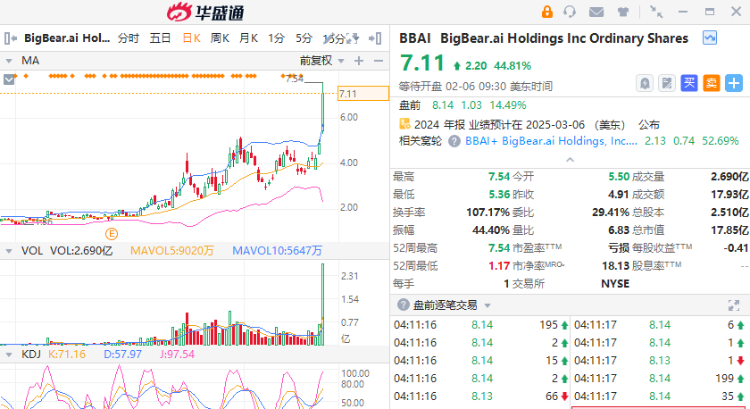
Task: Click the NYSE exchange value
Action: click(615, 284)
